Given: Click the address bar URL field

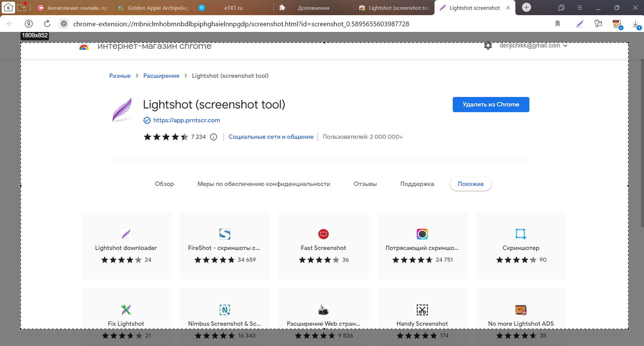Looking at the screenshot, I should 241,24.
